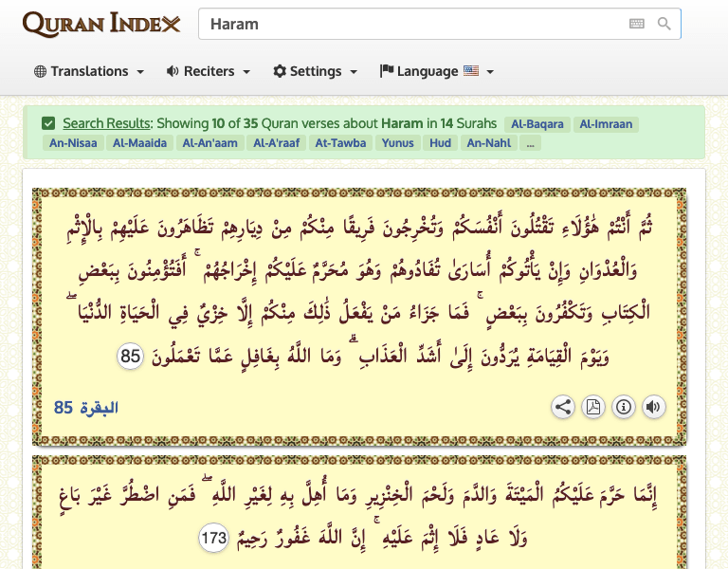Filter by An-Nisaa surah tag
Screen dimensions: 728x569
coord(73,143)
